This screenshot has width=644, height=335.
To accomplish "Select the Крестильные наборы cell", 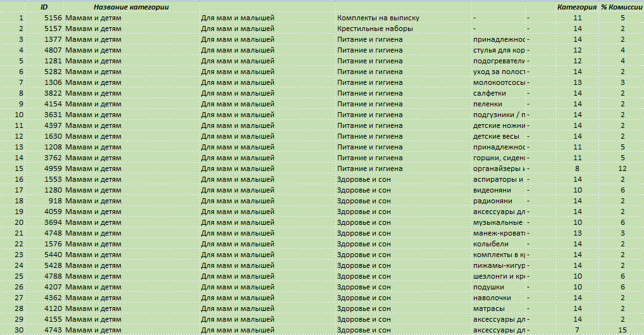I will coord(403,28).
